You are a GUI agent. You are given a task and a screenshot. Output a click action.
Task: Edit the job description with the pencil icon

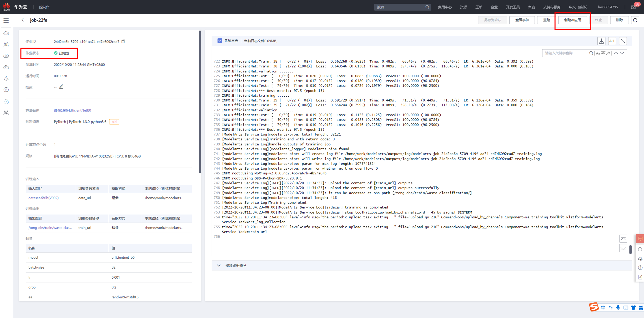click(61, 87)
